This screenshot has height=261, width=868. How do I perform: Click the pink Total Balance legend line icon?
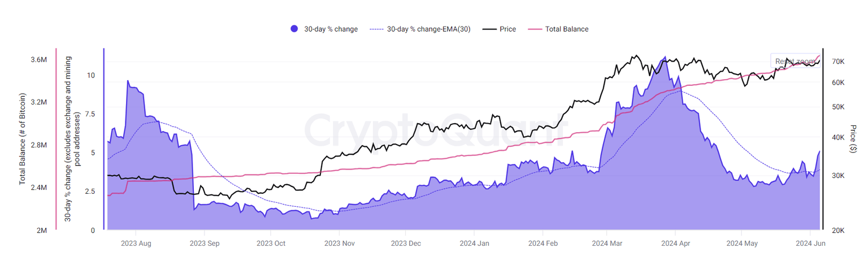click(535, 29)
